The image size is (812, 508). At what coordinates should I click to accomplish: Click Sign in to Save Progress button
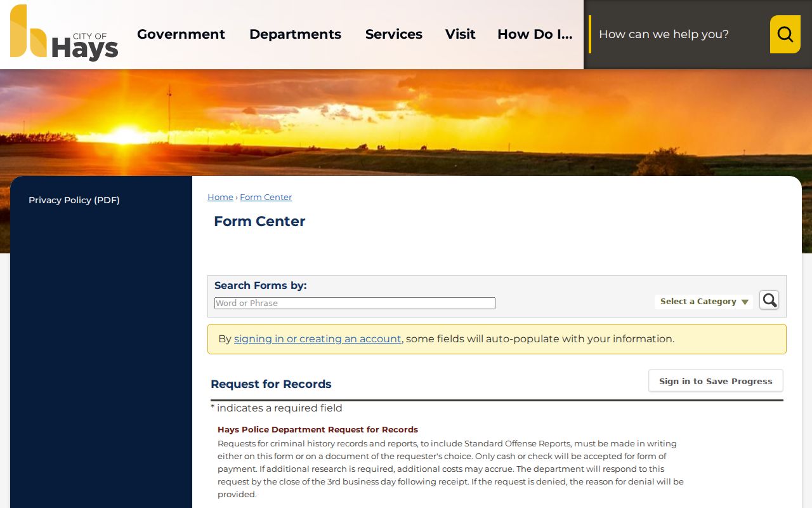(x=716, y=381)
